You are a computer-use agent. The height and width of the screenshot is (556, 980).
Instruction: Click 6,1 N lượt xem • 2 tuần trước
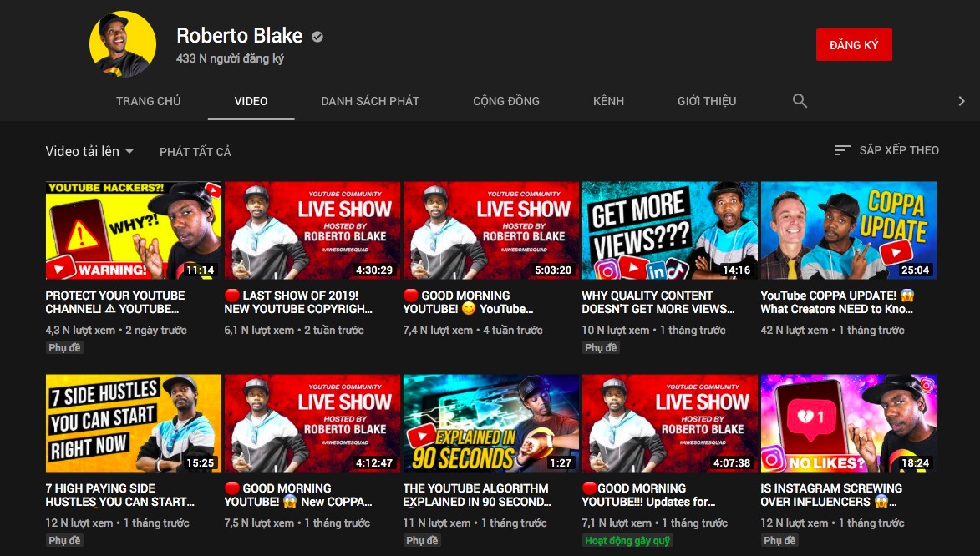point(294,331)
